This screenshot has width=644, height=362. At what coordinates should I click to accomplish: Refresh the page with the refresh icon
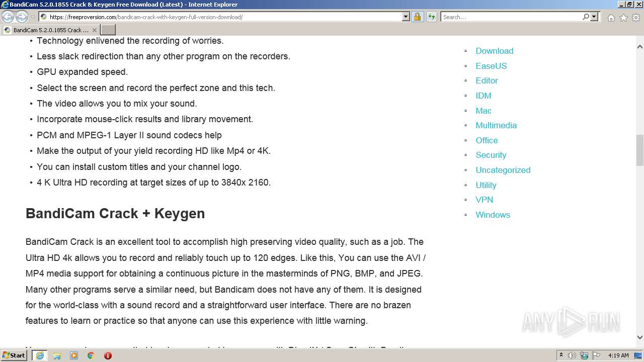(432, 17)
